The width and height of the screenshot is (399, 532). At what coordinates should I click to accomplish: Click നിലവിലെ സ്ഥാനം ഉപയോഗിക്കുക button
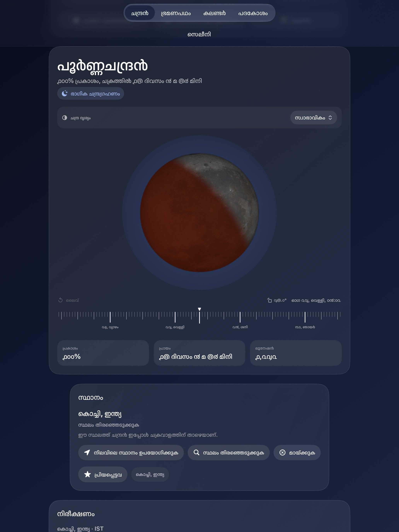coord(131,453)
